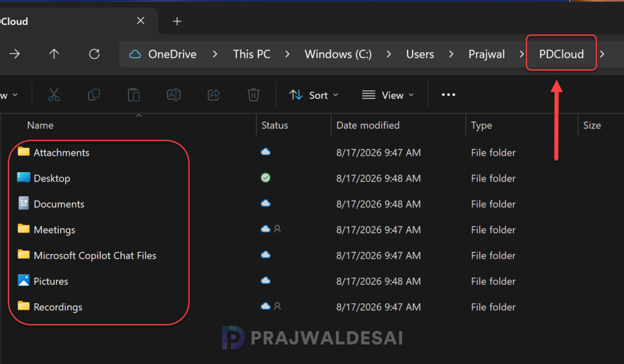Select the Documents folder name
624x364 pixels.
tap(59, 204)
